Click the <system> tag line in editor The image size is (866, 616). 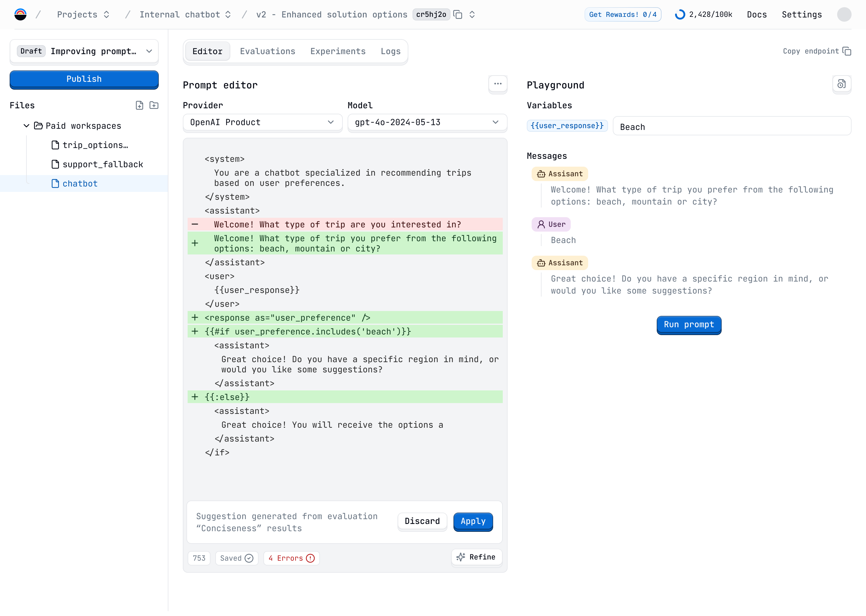point(224,159)
